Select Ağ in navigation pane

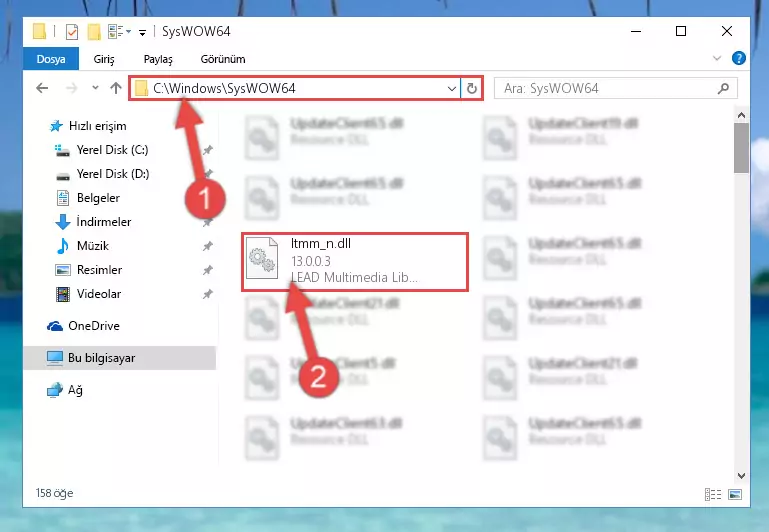click(75, 390)
